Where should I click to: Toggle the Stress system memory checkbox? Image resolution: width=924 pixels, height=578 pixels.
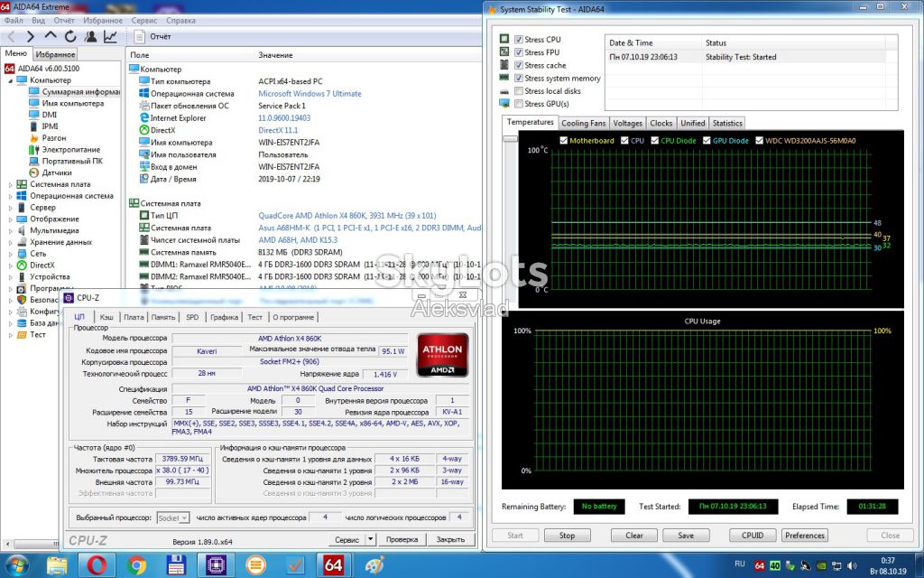pyautogui.click(x=519, y=78)
